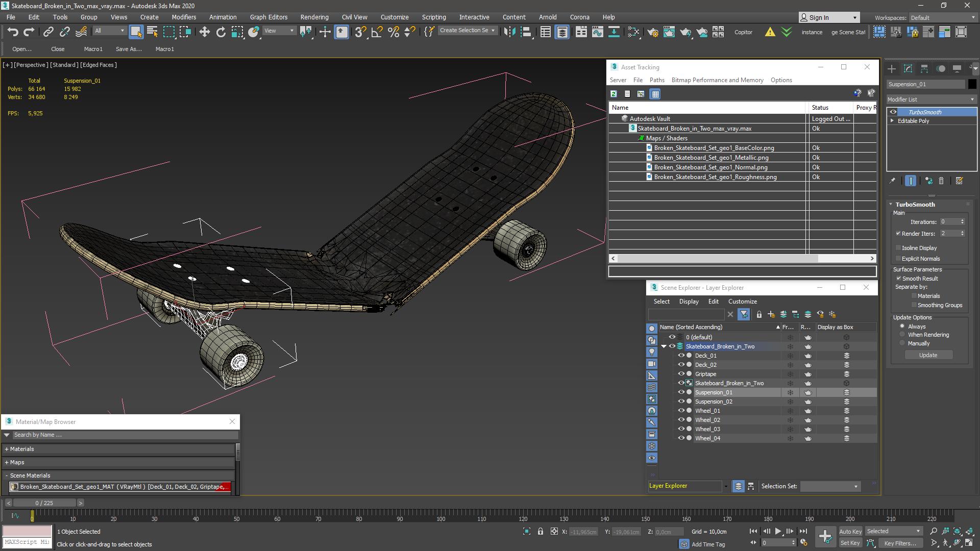Click the warning triangle toolbar icon
This screenshot has height=551, width=980.
pyautogui.click(x=770, y=32)
